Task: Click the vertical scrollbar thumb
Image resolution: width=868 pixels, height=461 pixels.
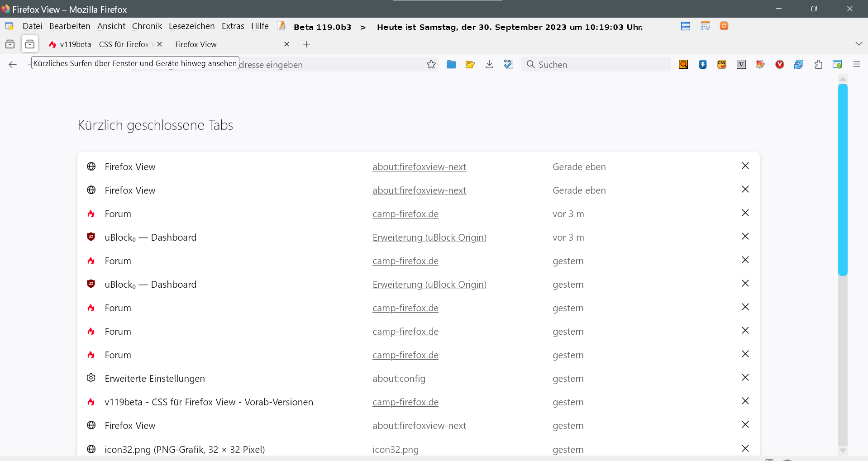Action: coord(843,180)
